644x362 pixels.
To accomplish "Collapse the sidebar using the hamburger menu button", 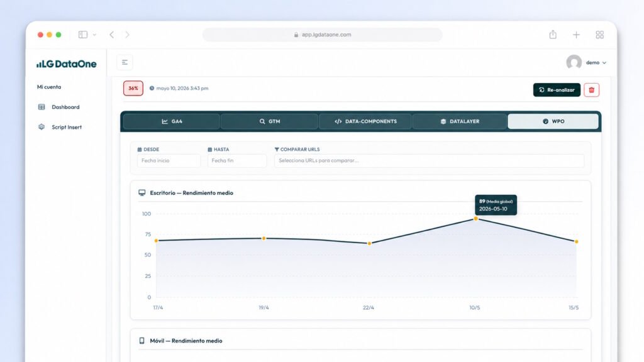I will 125,62.
